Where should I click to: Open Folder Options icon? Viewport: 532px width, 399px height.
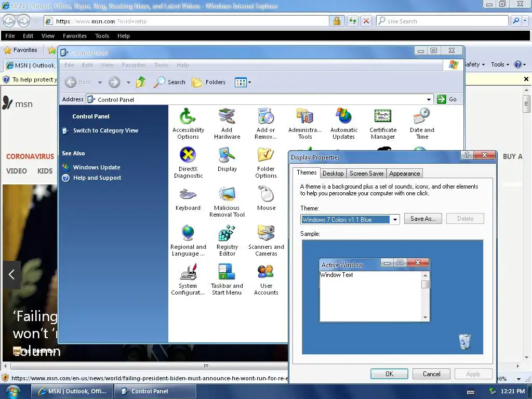[266, 163]
